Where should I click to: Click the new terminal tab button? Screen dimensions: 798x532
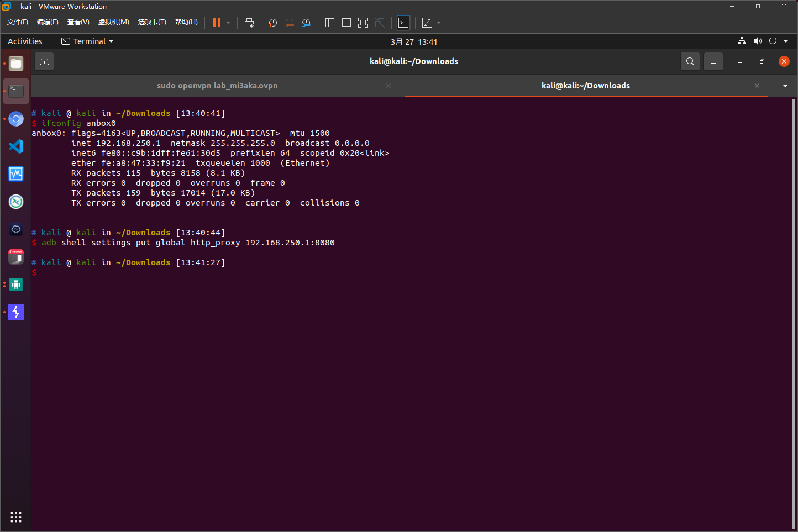click(45, 61)
